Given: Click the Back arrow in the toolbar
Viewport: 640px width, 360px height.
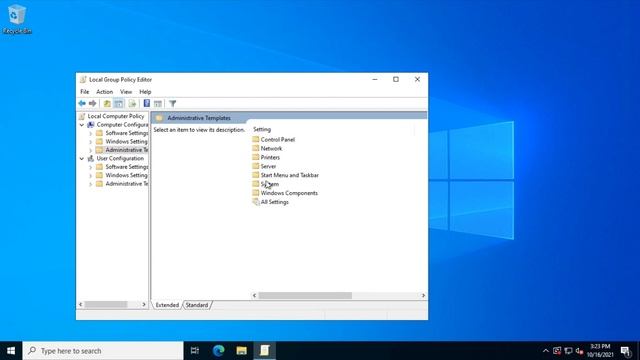Looking at the screenshot, I should (x=82, y=104).
